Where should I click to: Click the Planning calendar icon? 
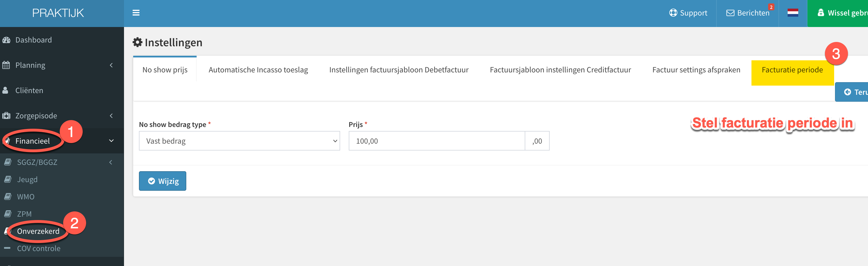pyautogui.click(x=6, y=65)
